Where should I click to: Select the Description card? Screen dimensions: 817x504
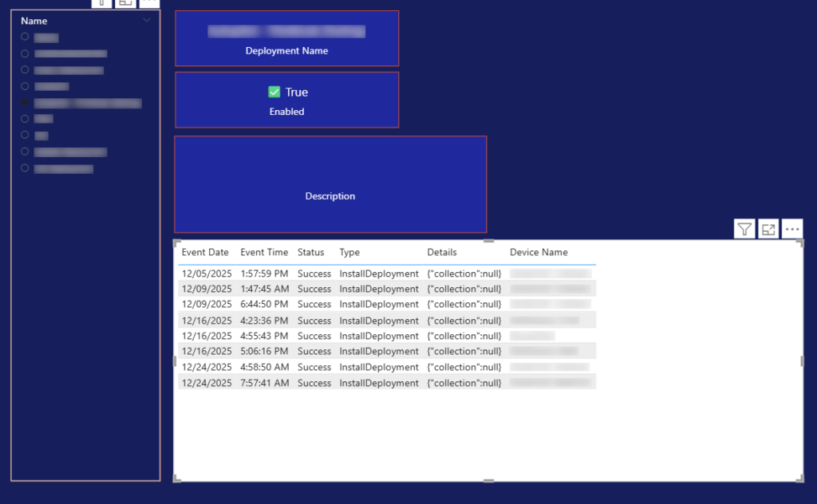point(330,183)
